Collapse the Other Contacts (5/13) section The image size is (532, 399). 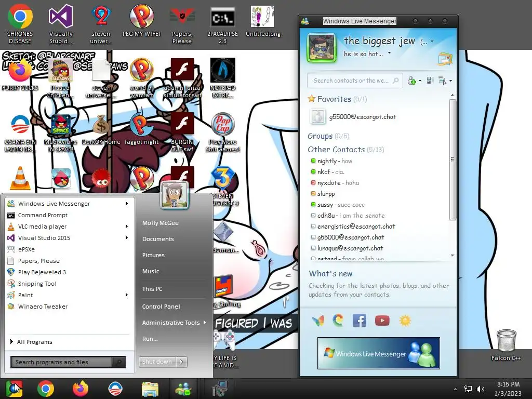tap(345, 150)
